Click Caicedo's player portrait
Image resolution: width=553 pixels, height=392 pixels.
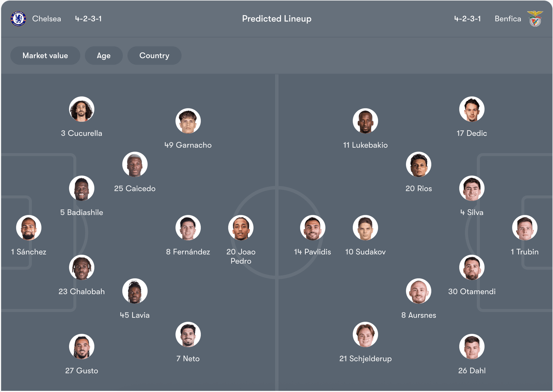point(135,165)
